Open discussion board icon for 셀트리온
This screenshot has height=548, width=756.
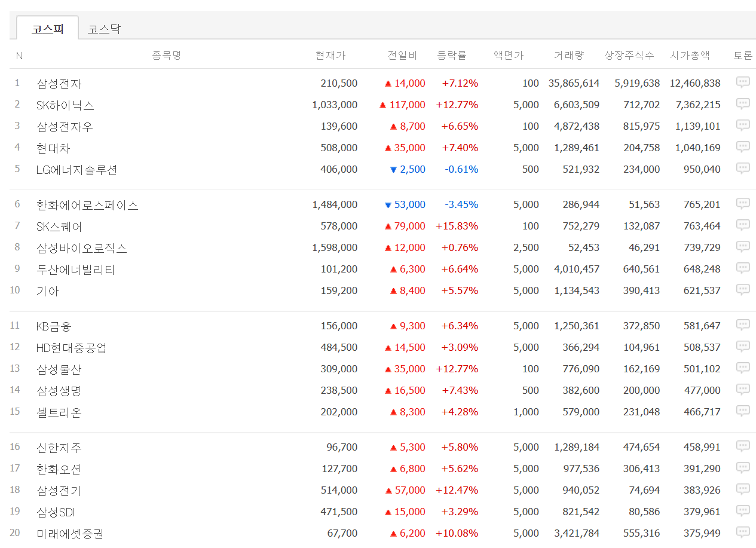pos(743,411)
